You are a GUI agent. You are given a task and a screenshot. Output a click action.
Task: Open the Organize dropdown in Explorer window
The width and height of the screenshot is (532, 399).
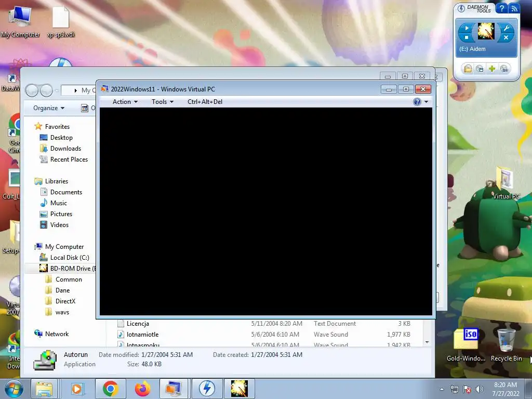pyautogui.click(x=48, y=108)
